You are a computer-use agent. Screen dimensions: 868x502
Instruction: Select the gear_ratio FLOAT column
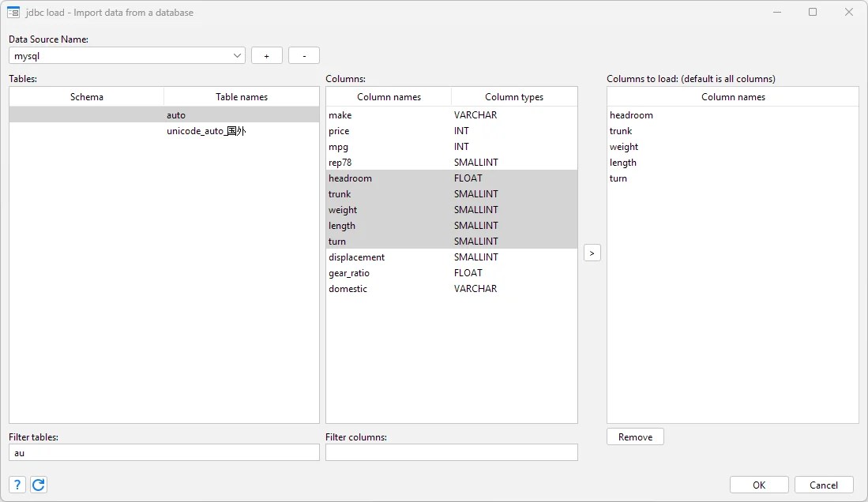pyautogui.click(x=350, y=272)
